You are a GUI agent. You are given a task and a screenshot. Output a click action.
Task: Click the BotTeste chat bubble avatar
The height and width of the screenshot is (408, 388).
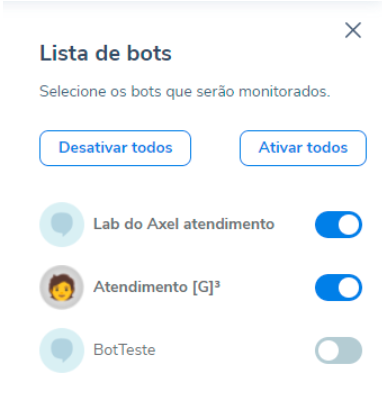coord(62,350)
